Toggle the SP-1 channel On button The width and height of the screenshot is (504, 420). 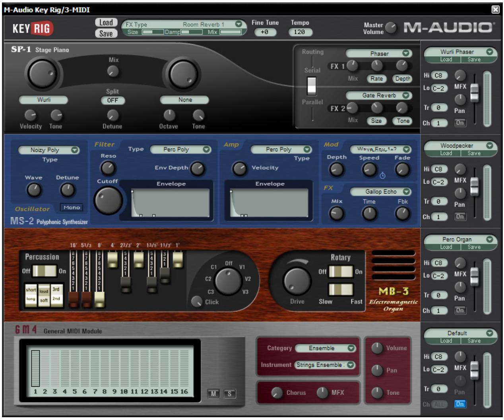[x=460, y=123]
